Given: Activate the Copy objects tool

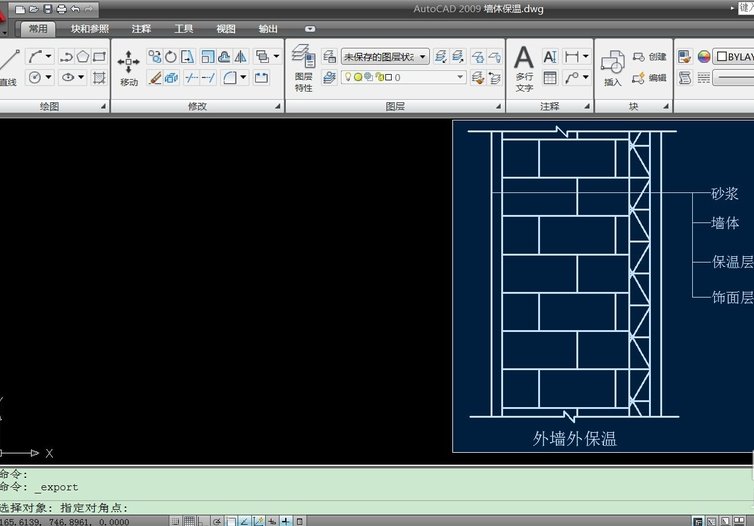Looking at the screenshot, I should 154,57.
